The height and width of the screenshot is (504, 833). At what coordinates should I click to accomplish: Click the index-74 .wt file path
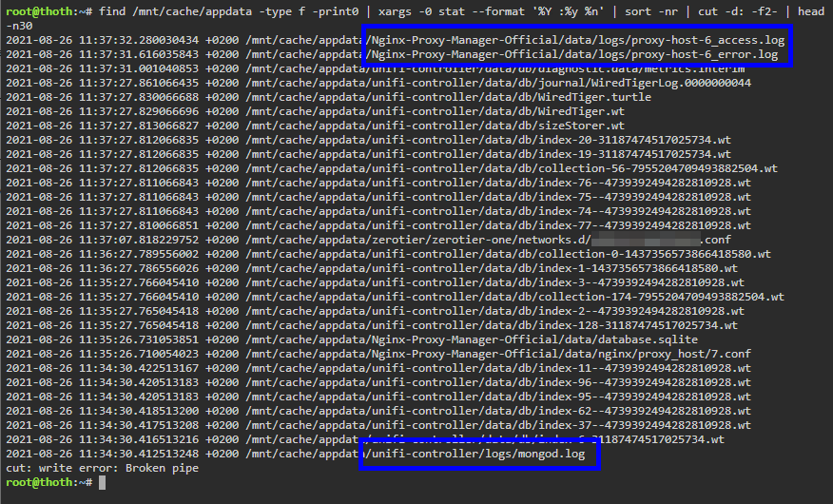point(498,211)
